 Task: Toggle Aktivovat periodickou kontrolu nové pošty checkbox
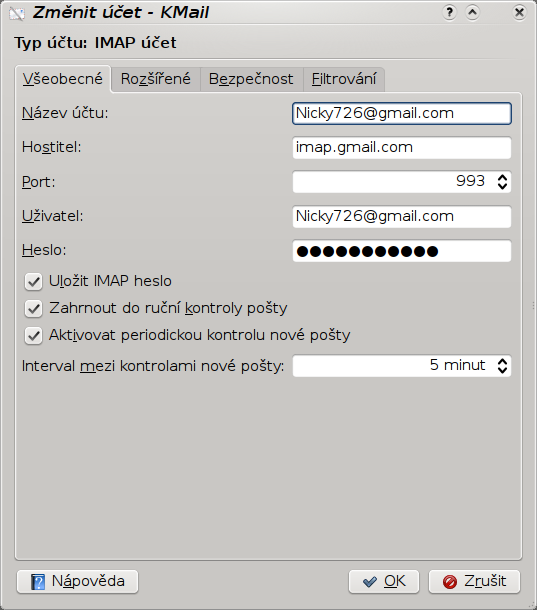point(33,335)
